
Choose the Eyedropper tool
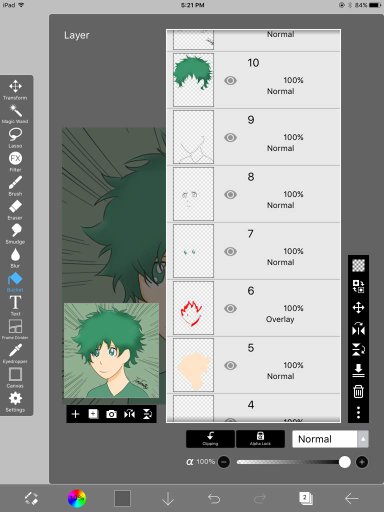tap(15, 353)
